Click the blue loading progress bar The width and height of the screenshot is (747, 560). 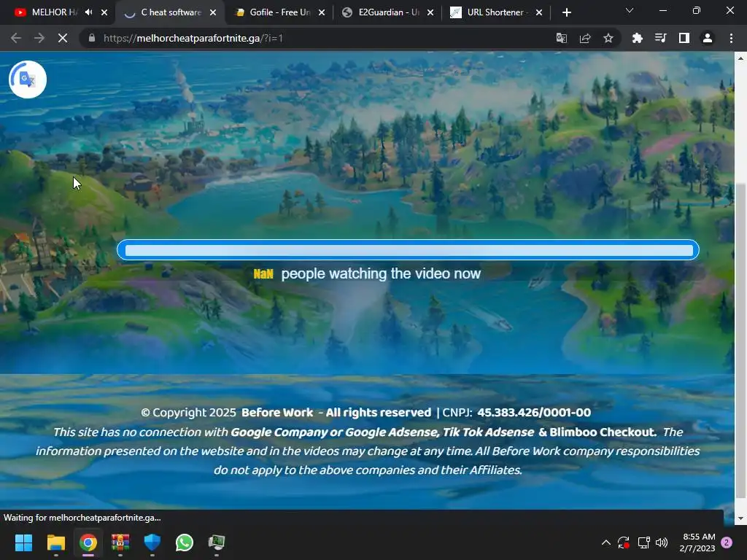click(408, 250)
